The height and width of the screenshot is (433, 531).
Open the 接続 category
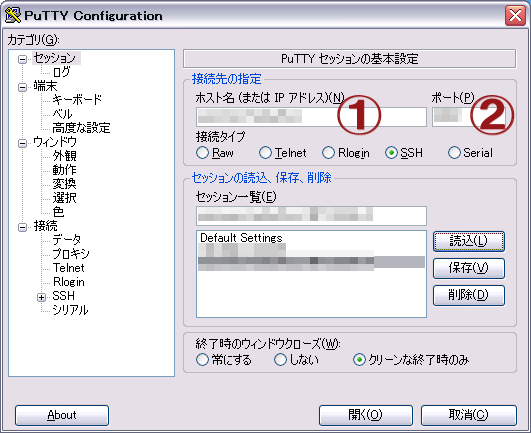(x=45, y=225)
